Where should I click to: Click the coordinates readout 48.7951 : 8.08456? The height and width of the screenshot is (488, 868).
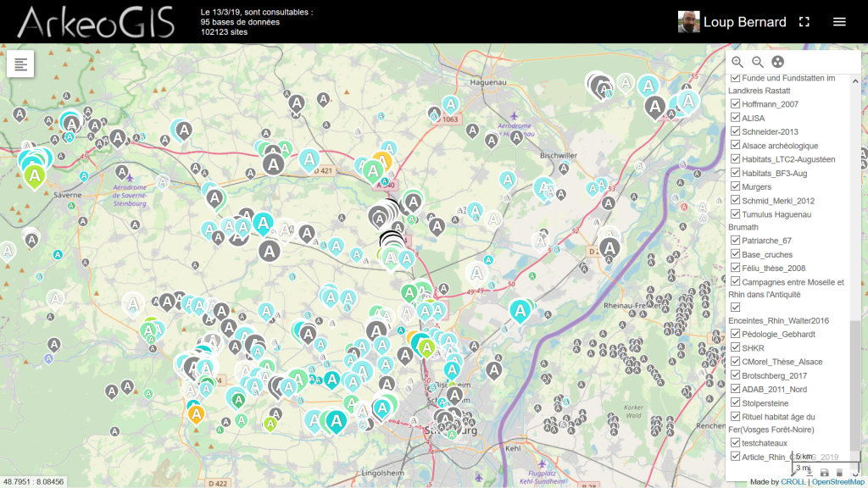(x=33, y=482)
